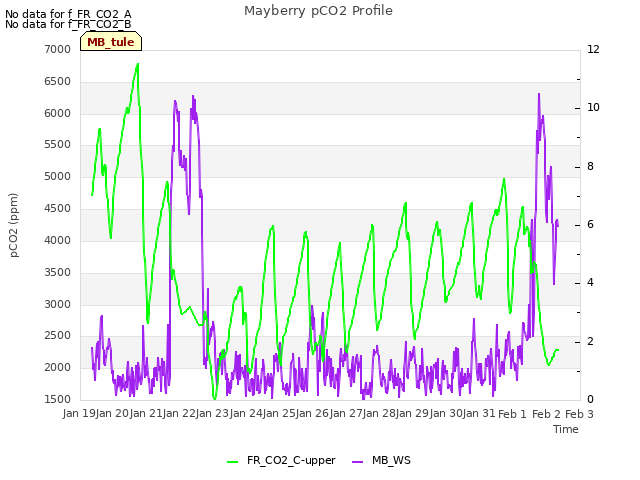Click the 4 tick on right axis
640x480 pixels.
click(x=590, y=282)
